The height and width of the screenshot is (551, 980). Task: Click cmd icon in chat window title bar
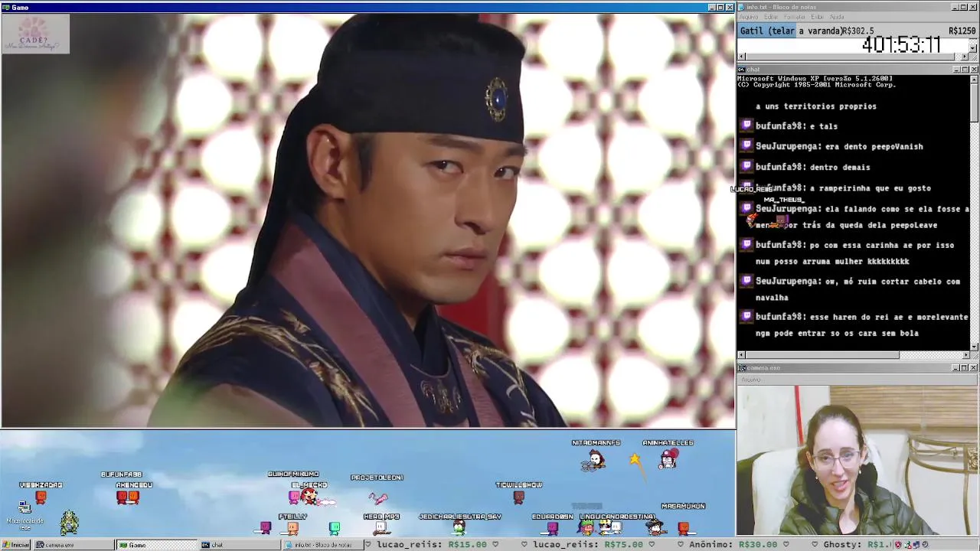(x=741, y=69)
